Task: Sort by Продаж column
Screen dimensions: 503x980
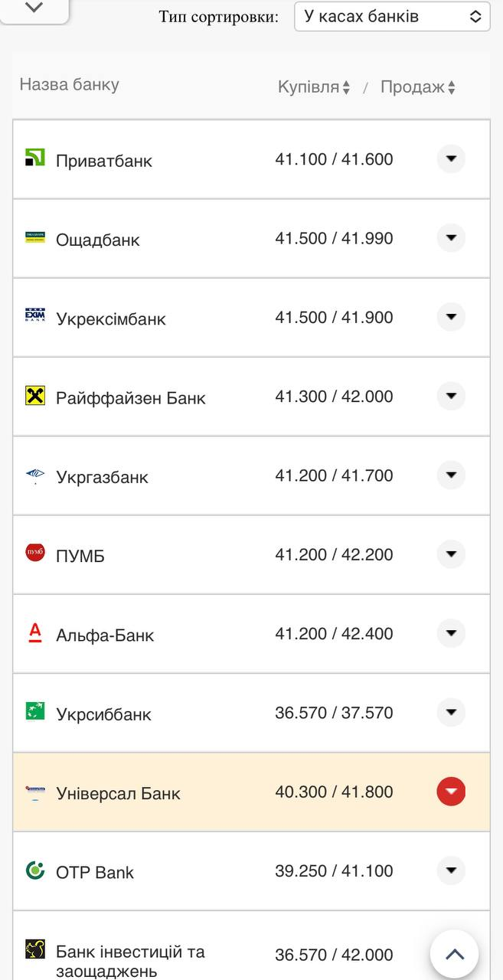Action: 418,87
